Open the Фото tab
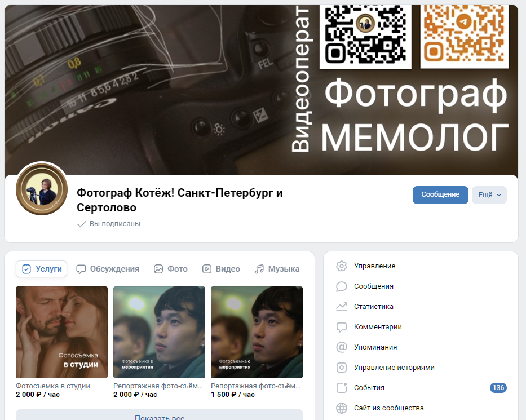Screen dimensions: 526x420 click(x=170, y=269)
